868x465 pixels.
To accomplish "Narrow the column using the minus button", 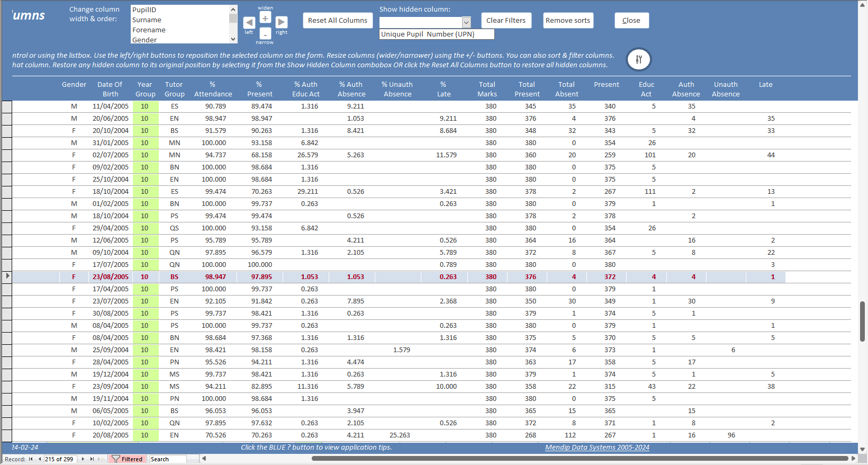I will (265, 34).
